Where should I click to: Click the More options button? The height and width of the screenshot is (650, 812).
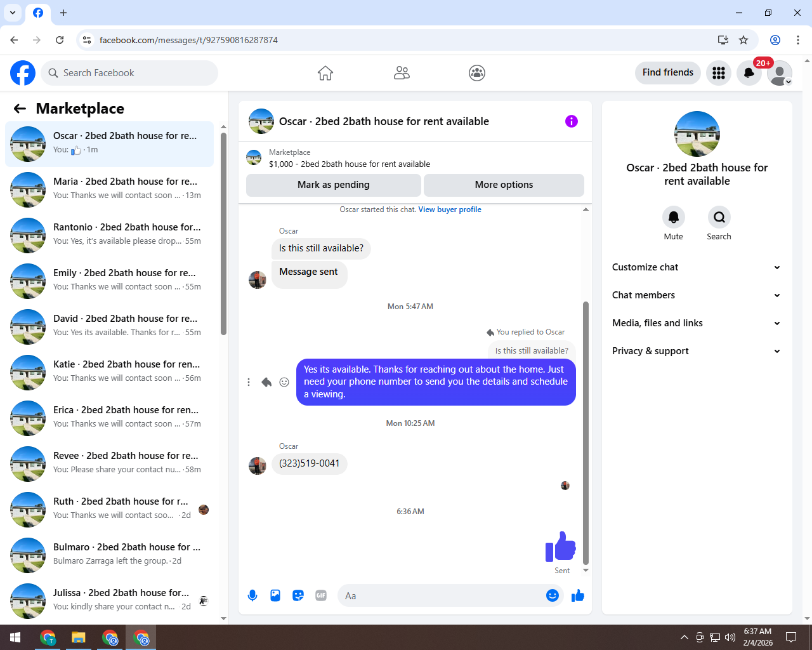coord(504,185)
